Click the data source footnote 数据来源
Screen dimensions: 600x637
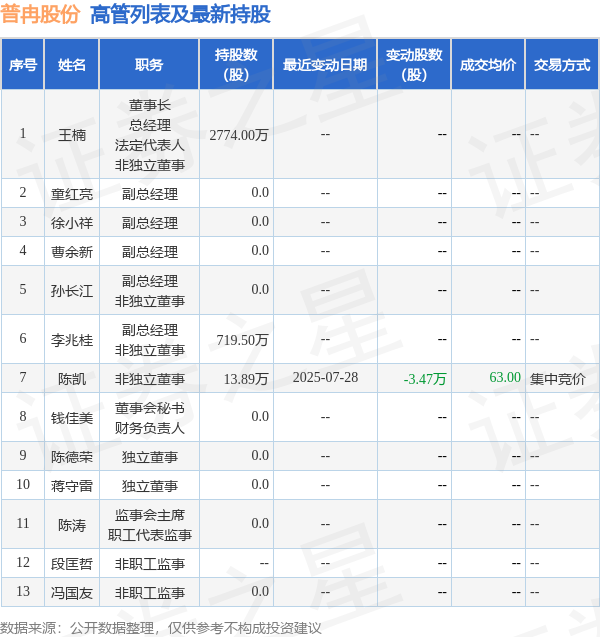coord(160,628)
